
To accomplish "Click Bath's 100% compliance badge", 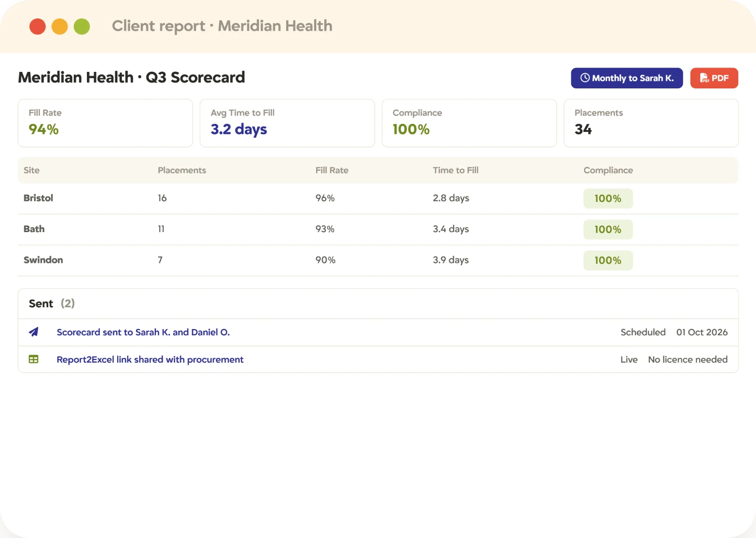I will click(608, 229).
